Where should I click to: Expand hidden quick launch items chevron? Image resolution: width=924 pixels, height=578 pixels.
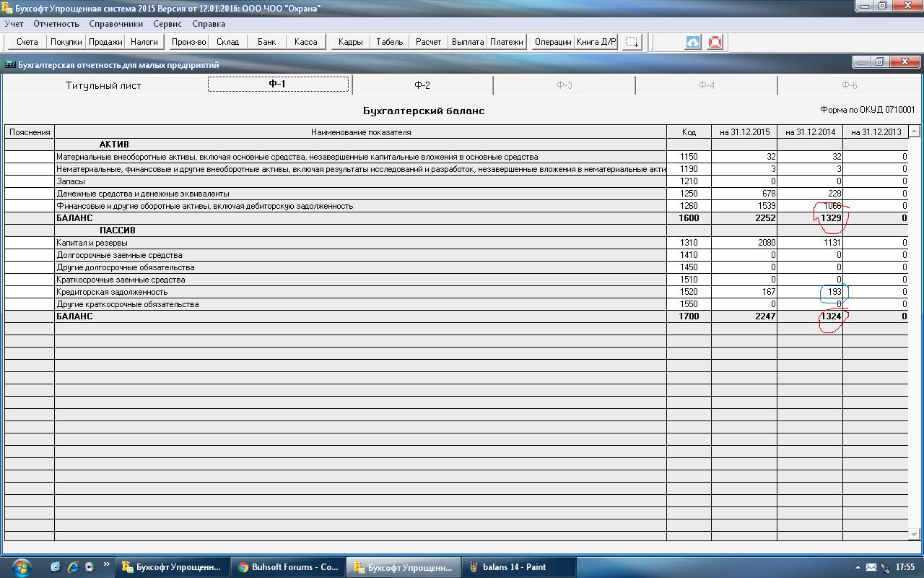click(107, 564)
